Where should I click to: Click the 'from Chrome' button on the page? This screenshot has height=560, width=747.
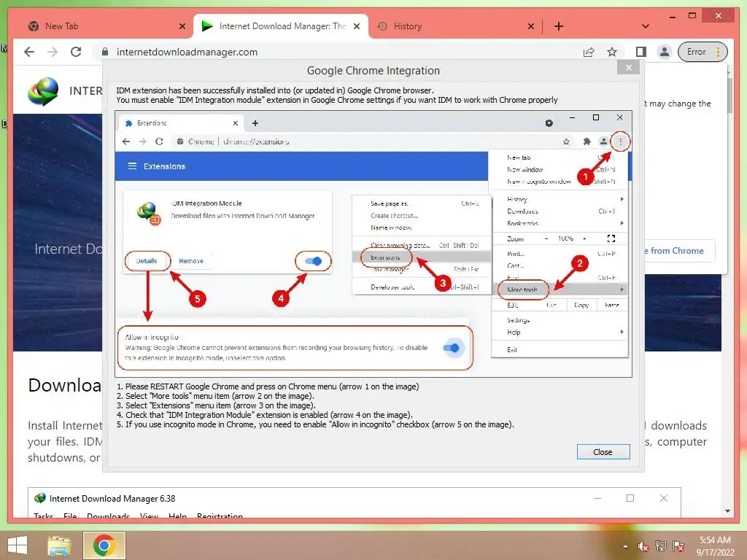coord(679,251)
